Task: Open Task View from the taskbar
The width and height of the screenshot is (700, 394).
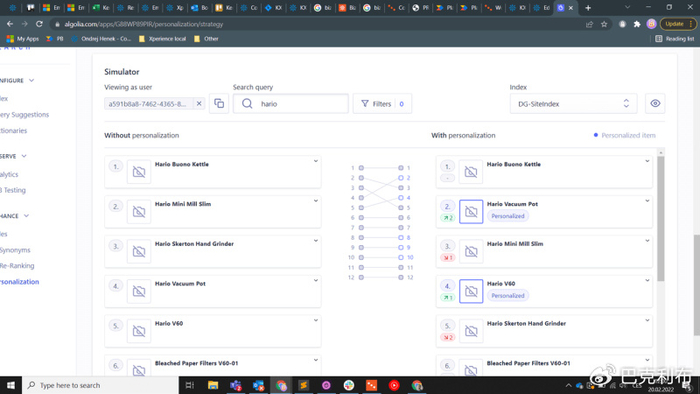Action: 190,385
